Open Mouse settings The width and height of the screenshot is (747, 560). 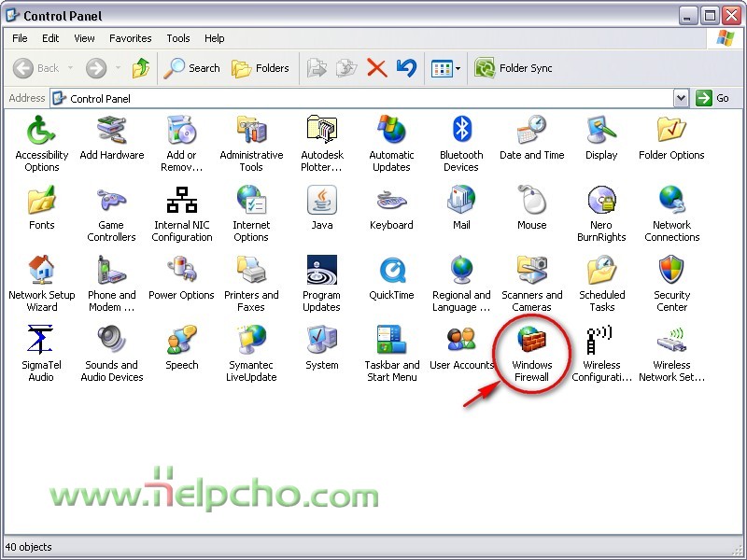click(531, 208)
